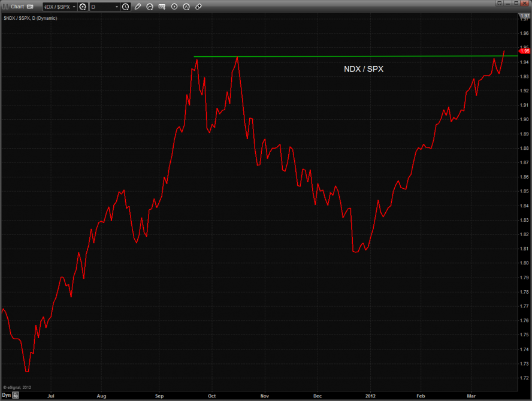The width and height of the screenshot is (532, 401).
Task: Toggle the SCI badge beside Chart title
Action: [x=29, y=7]
